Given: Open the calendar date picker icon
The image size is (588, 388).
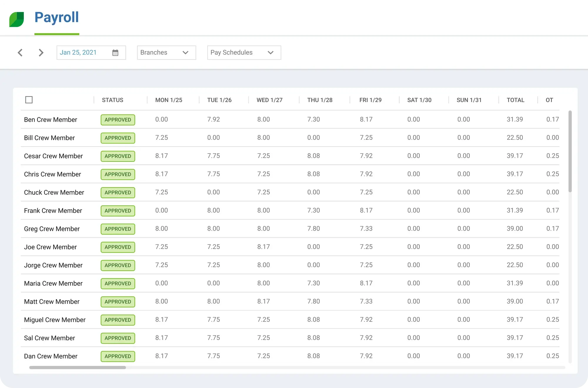Looking at the screenshot, I should [115, 53].
